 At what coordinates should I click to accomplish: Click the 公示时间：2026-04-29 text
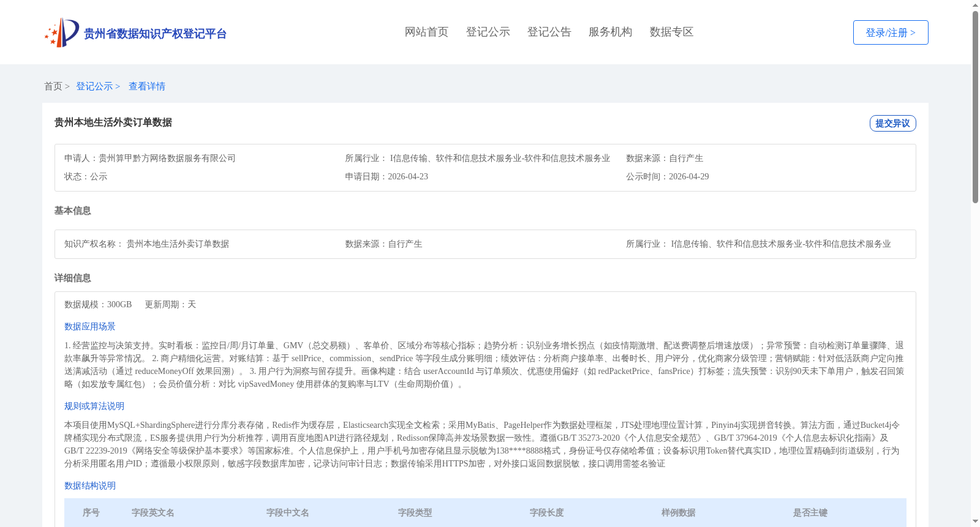coord(668,176)
